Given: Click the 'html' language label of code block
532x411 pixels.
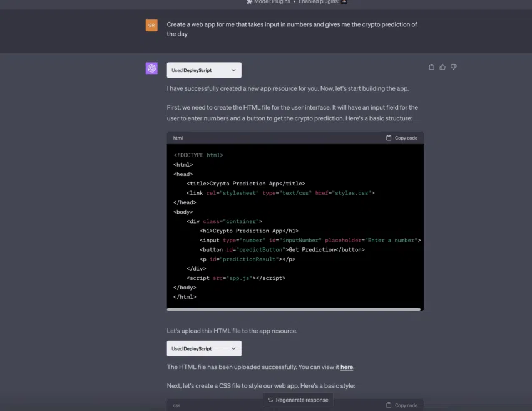Looking at the screenshot, I should coord(178,138).
